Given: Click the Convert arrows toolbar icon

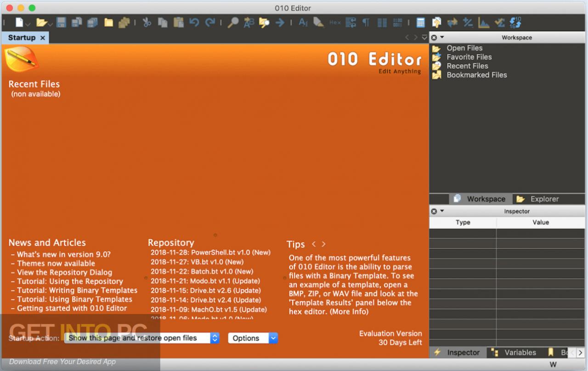Looking at the screenshot, I should [x=452, y=22].
